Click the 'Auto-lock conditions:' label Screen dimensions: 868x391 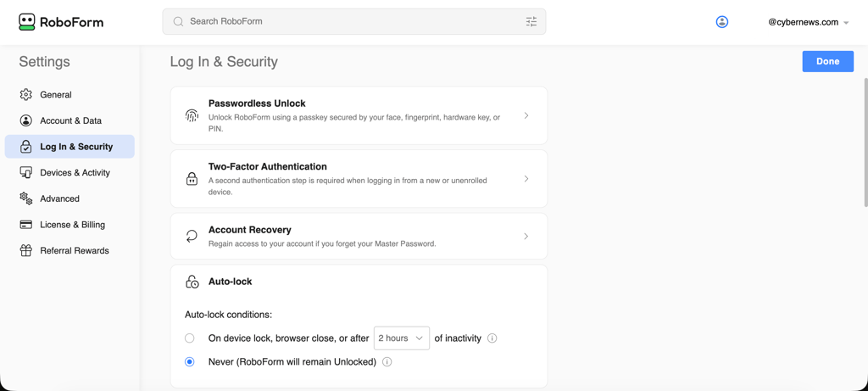click(229, 316)
